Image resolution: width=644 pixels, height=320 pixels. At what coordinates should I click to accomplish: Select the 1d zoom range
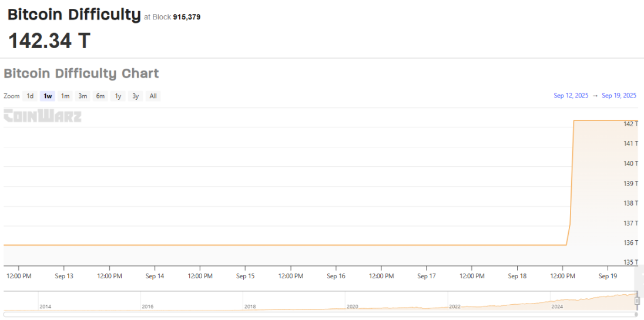(x=30, y=96)
